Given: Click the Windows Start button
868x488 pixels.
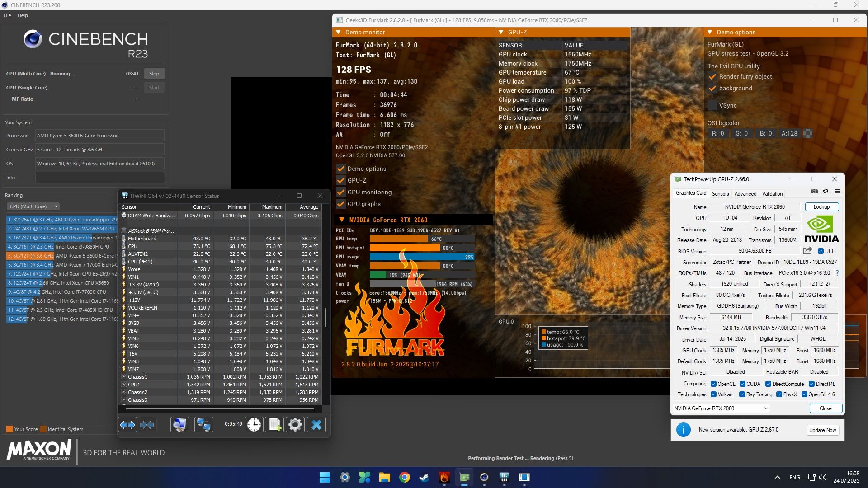Looking at the screenshot, I should (325, 477).
